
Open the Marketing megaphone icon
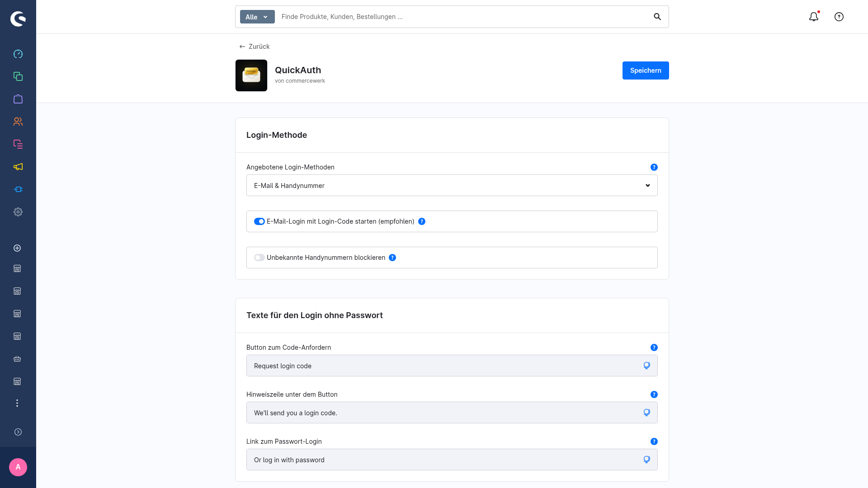[x=18, y=167]
